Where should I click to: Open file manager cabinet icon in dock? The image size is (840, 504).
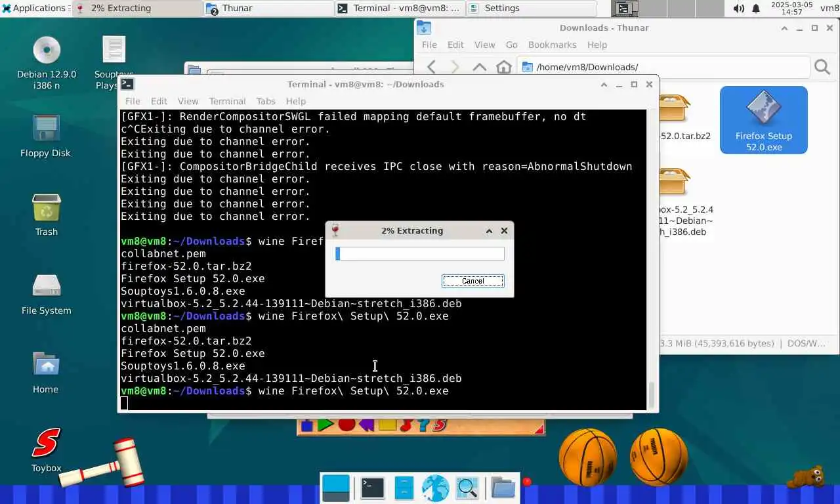click(x=404, y=488)
